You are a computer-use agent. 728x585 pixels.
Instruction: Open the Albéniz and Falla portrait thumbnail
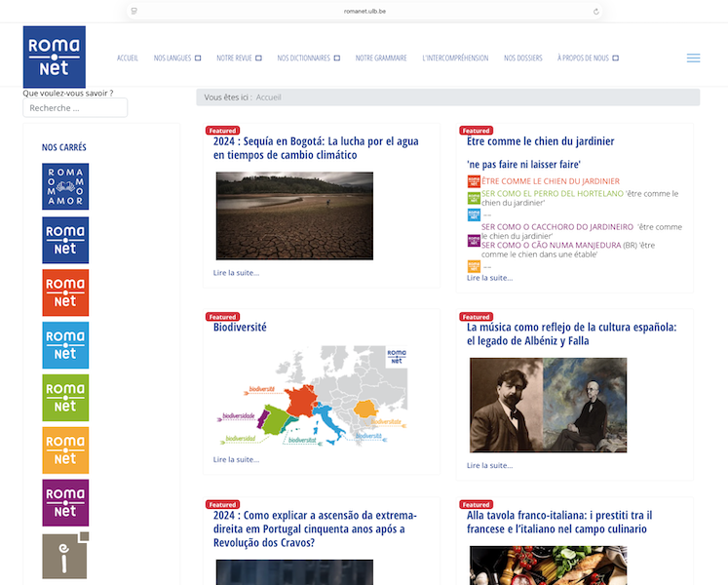(548, 405)
